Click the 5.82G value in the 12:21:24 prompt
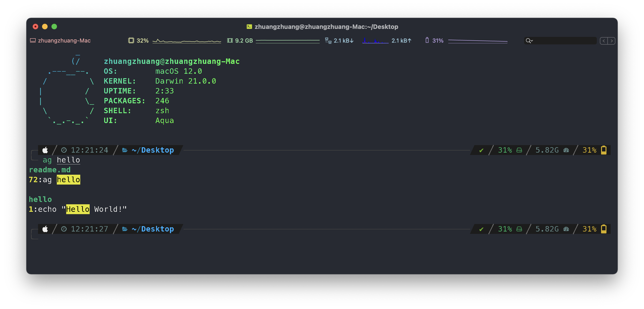Screen dimensions: 644x309 click(547, 150)
